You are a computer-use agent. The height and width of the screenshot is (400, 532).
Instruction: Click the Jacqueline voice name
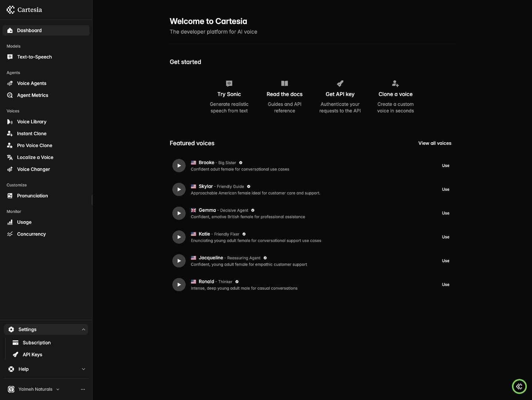(211, 258)
